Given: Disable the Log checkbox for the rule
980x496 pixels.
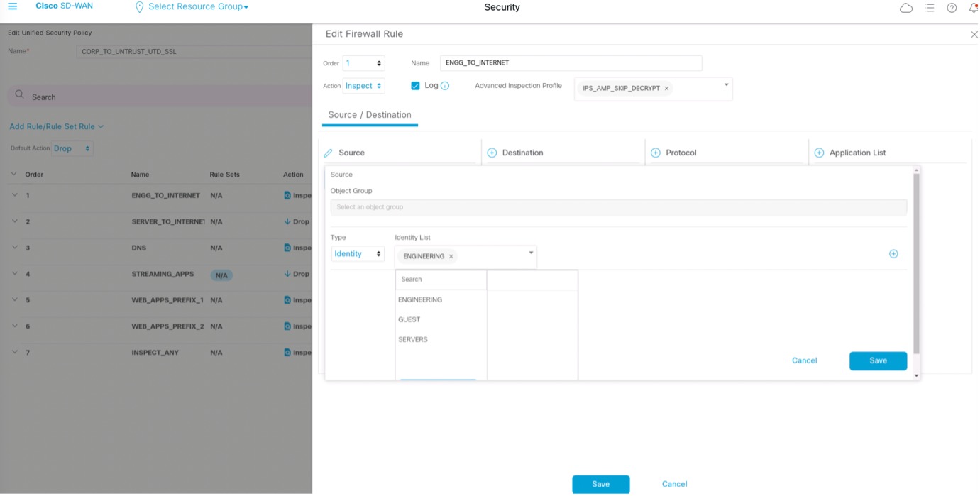Looking at the screenshot, I should [415, 85].
